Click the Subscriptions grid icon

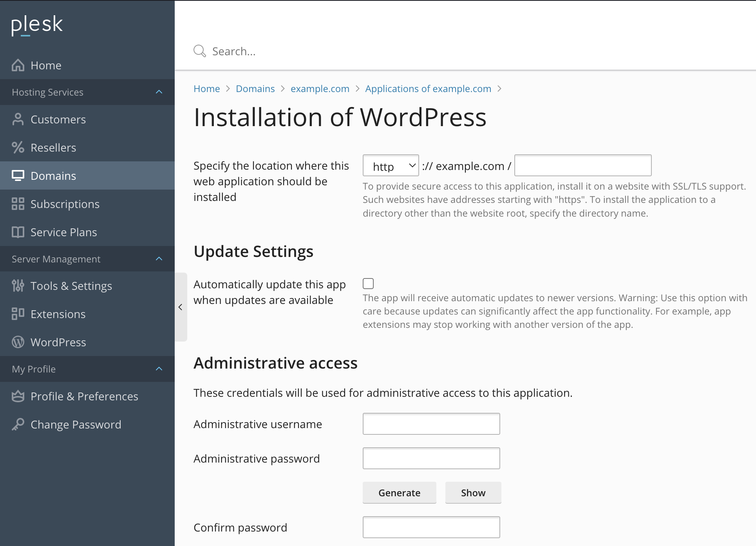tap(18, 204)
